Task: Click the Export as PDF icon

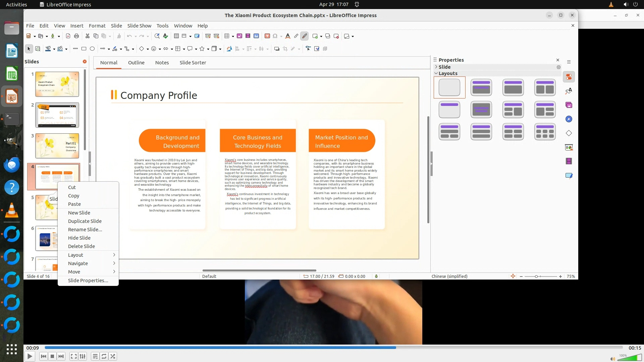Action: [68, 36]
